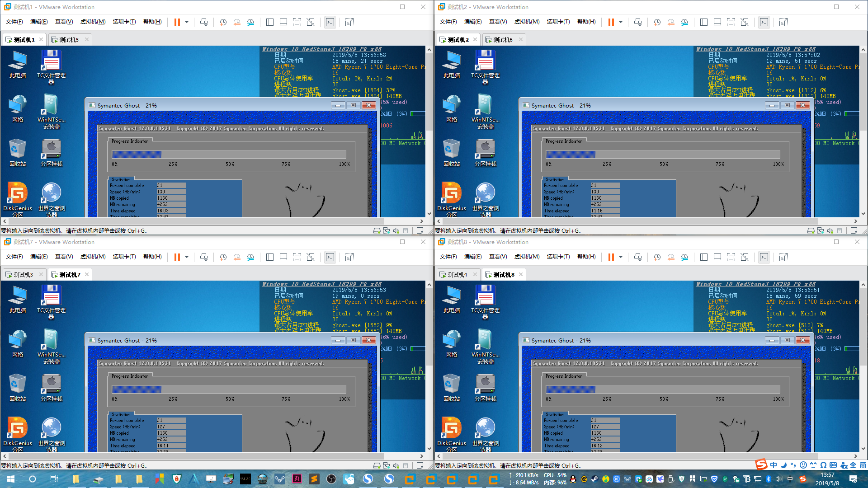Open 分区挂载 desktop icon in 测试机8 VM
Viewport: 868px width, 488px height.
(x=485, y=388)
